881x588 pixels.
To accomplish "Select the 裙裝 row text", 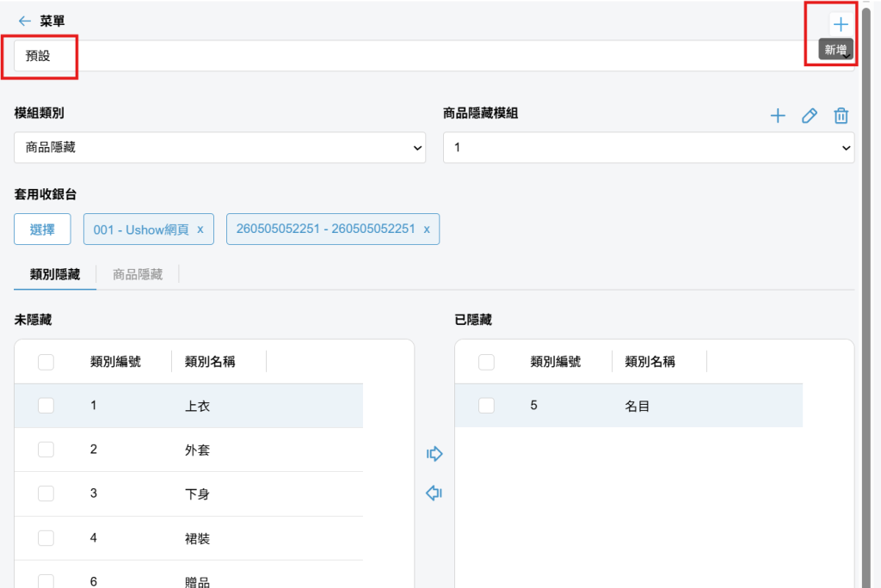I will click(197, 539).
